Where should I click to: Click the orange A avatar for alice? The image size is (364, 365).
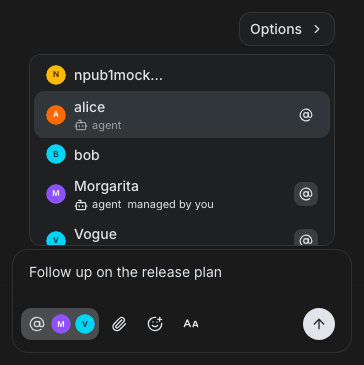tap(56, 115)
